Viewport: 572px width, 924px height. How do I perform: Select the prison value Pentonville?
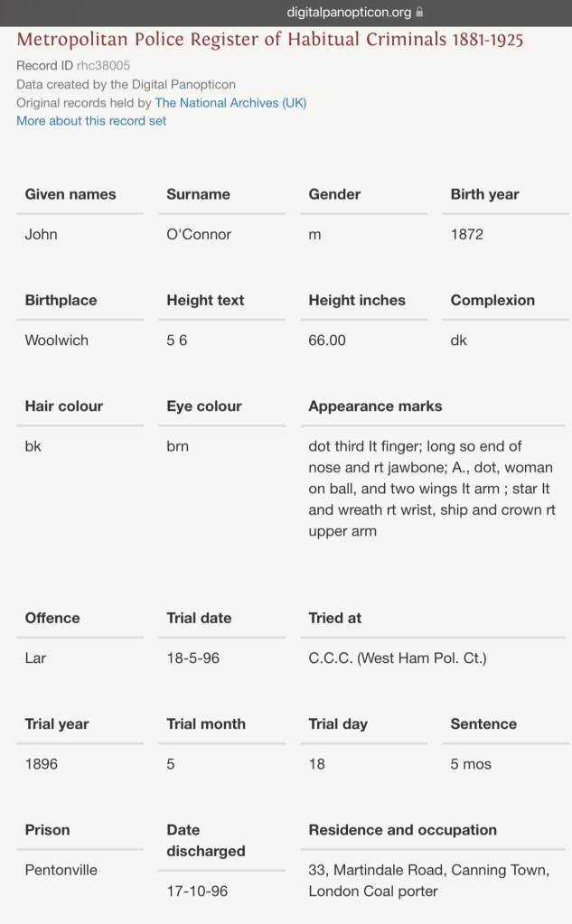[x=61, y=870]
